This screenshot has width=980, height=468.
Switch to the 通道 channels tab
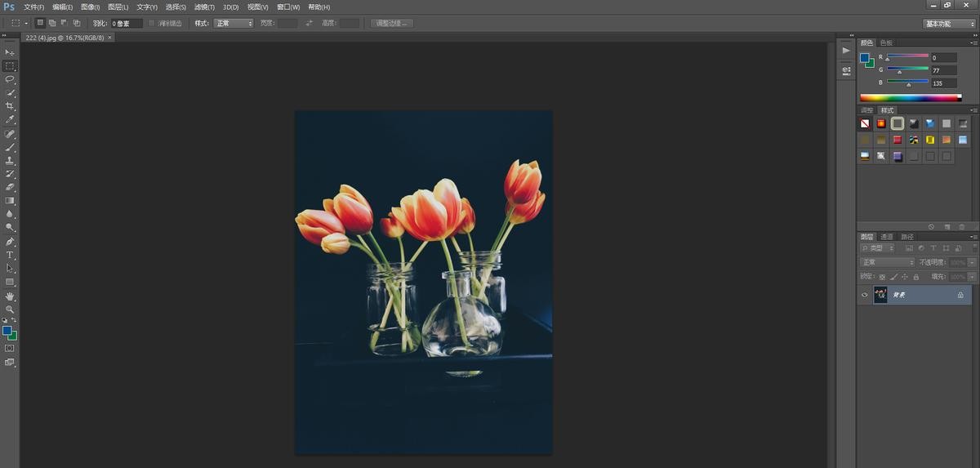coord(886,237)
